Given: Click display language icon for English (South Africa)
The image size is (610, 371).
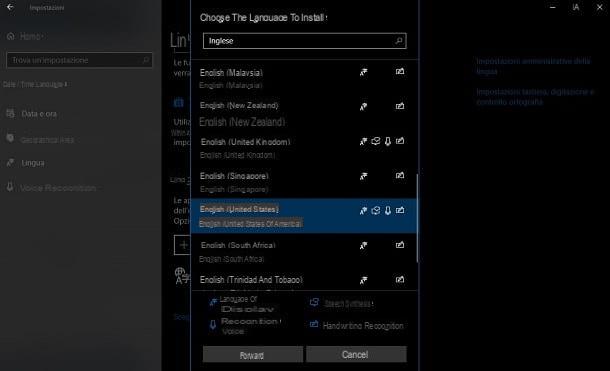Looking at the screenshot, I should (x=363, y=245).
